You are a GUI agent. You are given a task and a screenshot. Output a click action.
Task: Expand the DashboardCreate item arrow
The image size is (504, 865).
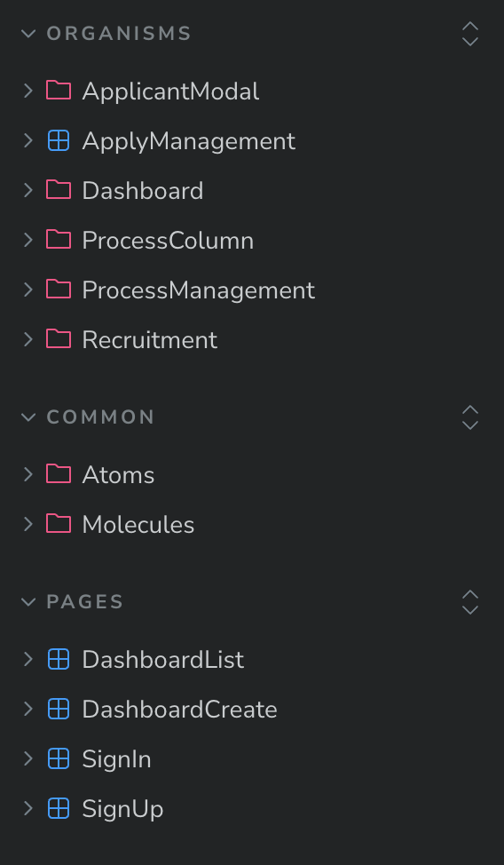click(28, 709)
